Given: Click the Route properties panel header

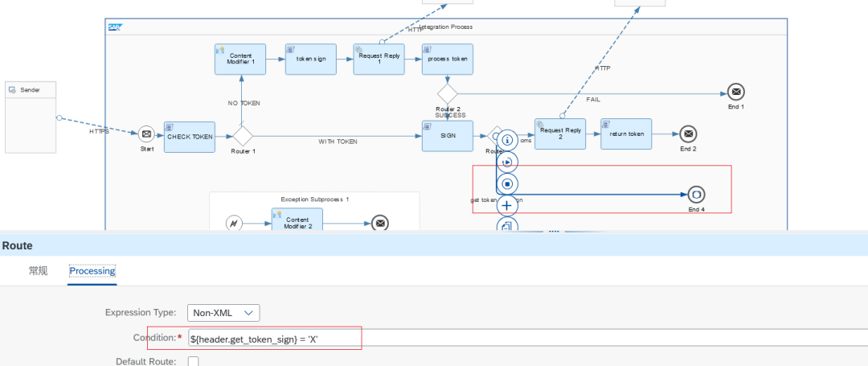Looking at the screenshot, I should [x=434, y=245].
